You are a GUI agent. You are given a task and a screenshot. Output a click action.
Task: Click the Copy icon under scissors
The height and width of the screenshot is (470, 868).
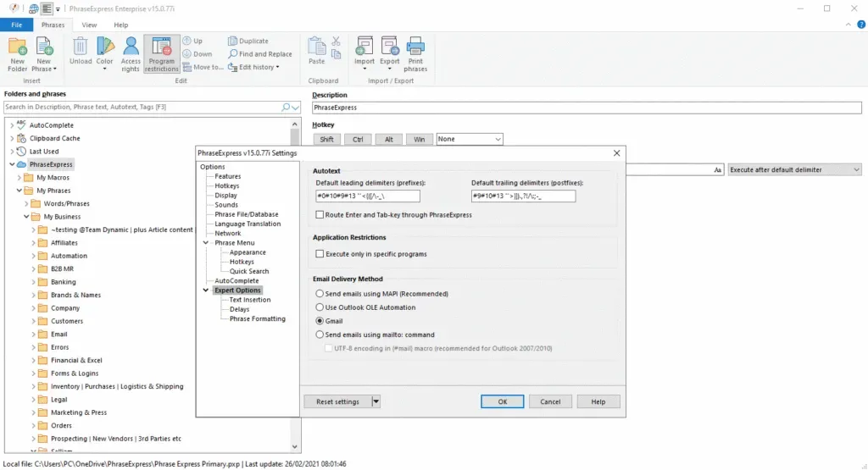coord(336,54)
